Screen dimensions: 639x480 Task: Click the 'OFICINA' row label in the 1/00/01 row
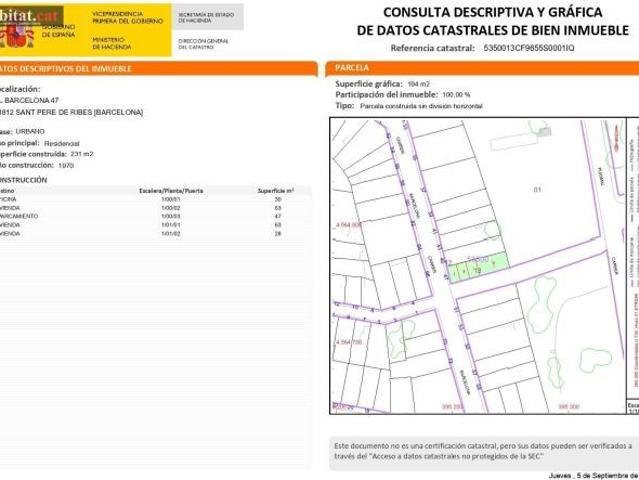8,199
